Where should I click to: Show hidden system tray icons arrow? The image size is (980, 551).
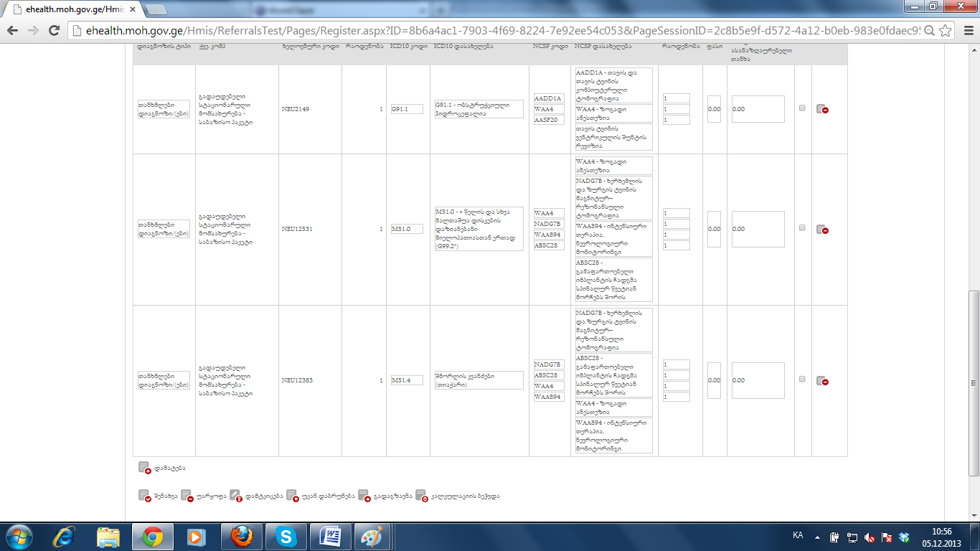[816, 537]
